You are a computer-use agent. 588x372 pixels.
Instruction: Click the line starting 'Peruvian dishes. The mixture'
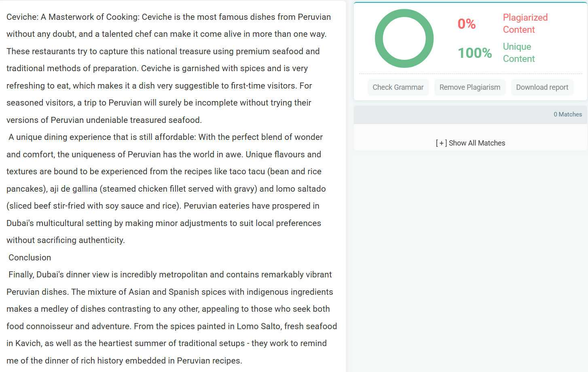pyautogui.click(x=170, y=292)
